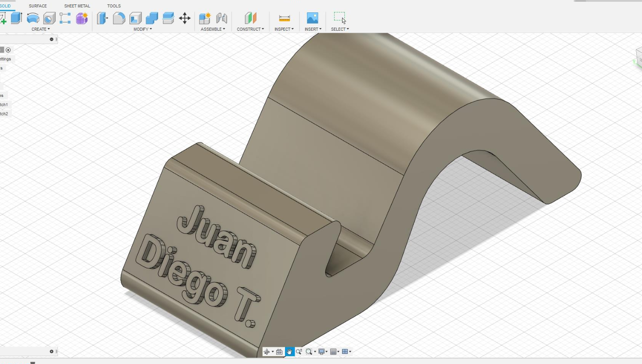The width and height of the screenshot is (642, 364).
Task: Select the Fillet tool
Action: [x=119, y=18]
